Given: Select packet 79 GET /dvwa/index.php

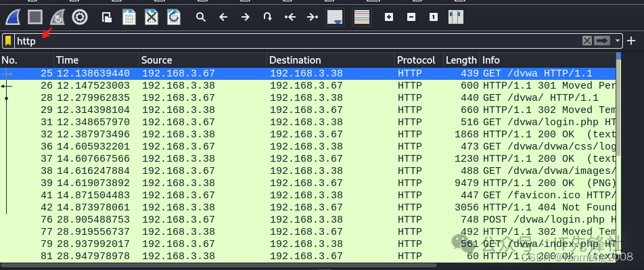Looking at the screenshot, I should point(308,244).
